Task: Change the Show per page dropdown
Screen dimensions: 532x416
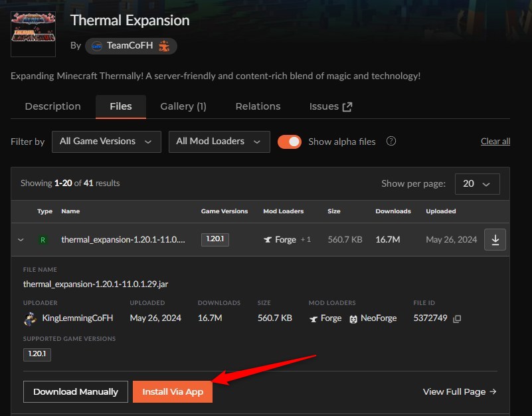Action: coord(477,184)
